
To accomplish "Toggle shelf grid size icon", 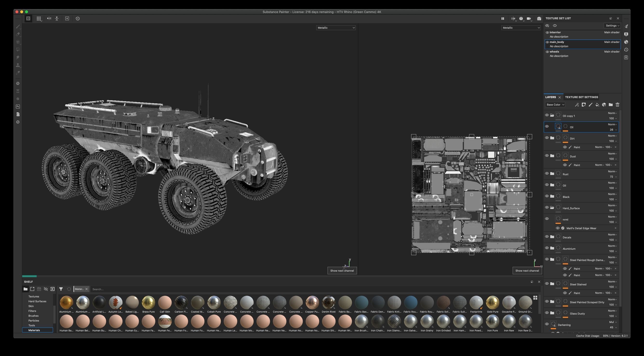I will tap(535, 297).
